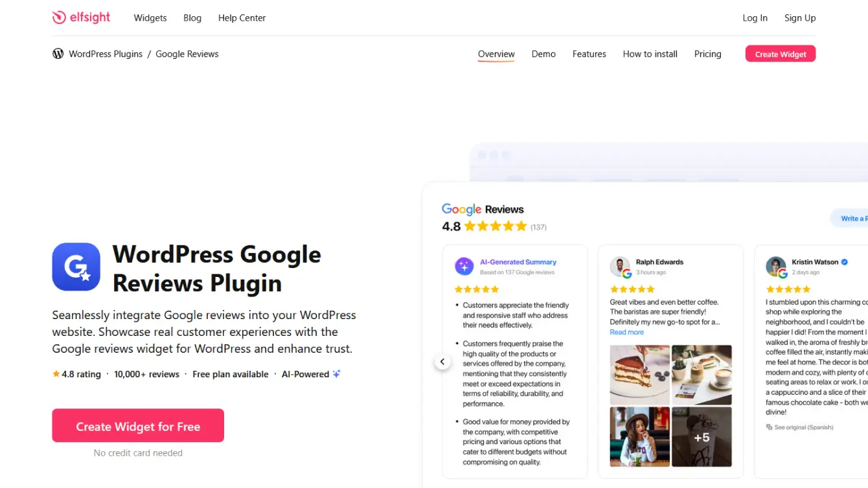868x488 pixels.
Task: Click the Log In link
Action: [755, 17]
